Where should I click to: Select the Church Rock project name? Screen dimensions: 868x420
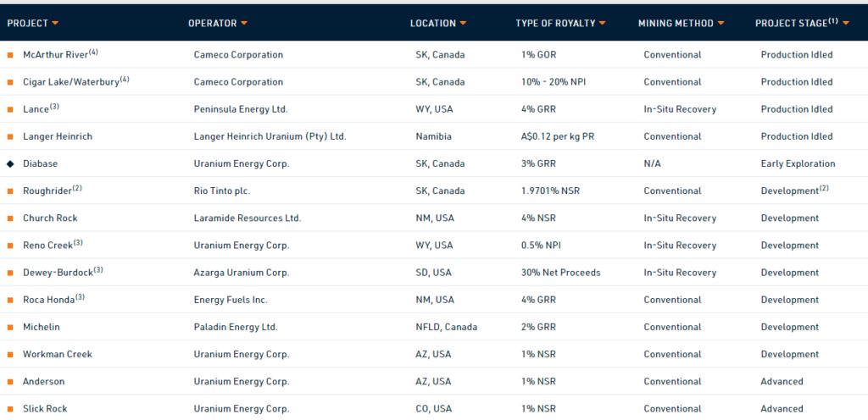point(50,218)
